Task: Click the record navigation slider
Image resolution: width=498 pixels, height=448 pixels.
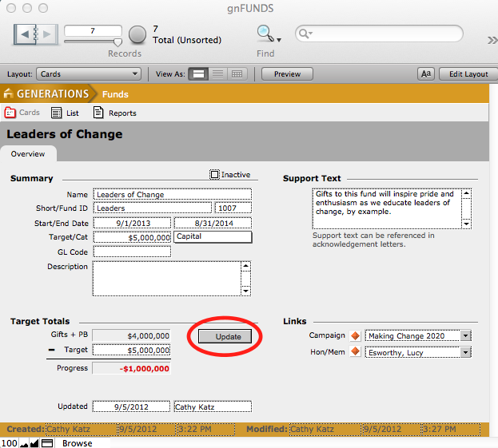Action: tap(93, 42)
